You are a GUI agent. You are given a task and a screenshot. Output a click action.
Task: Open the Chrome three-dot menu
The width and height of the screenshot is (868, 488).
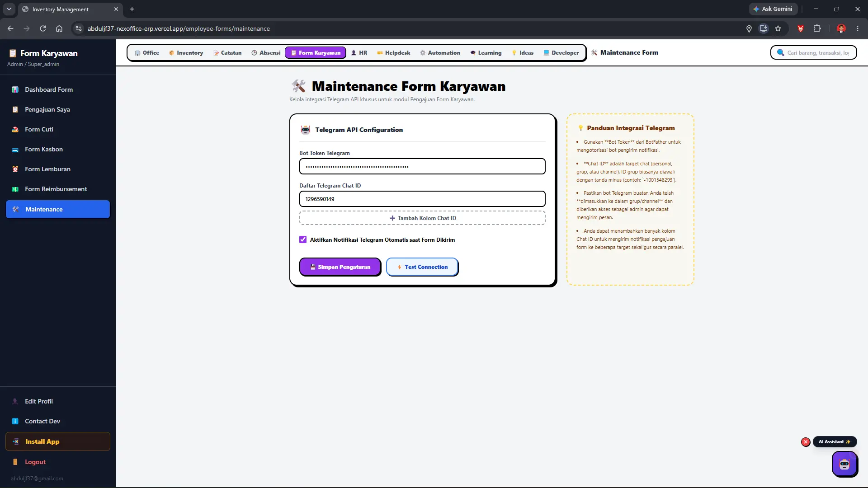pos(858,28)
